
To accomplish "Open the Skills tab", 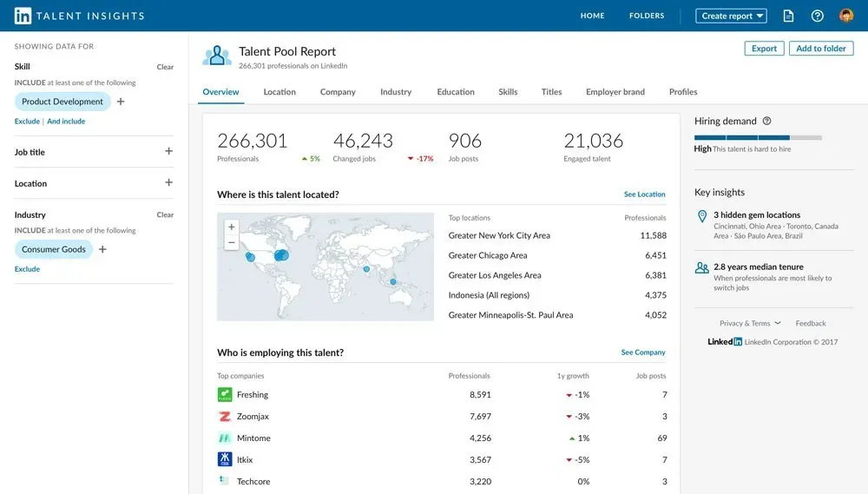I will tap(508, 92).
